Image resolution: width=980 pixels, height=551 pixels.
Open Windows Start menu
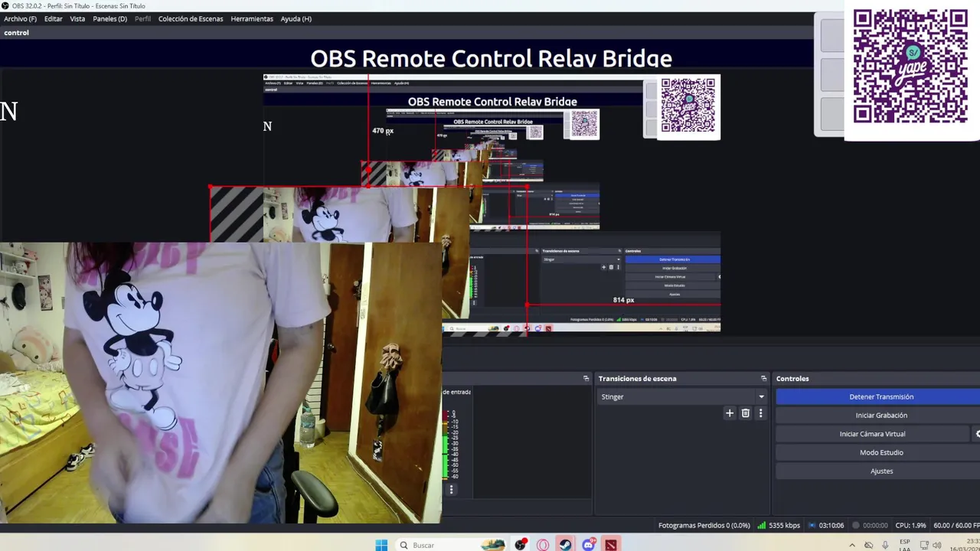click(x=381, y=545)
